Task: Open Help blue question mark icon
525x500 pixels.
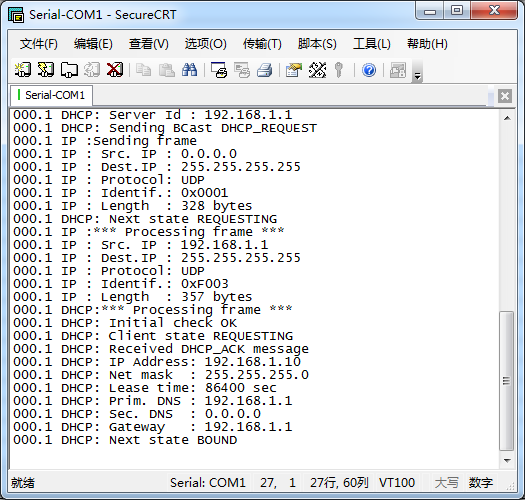Action: (x=369, y=70)
